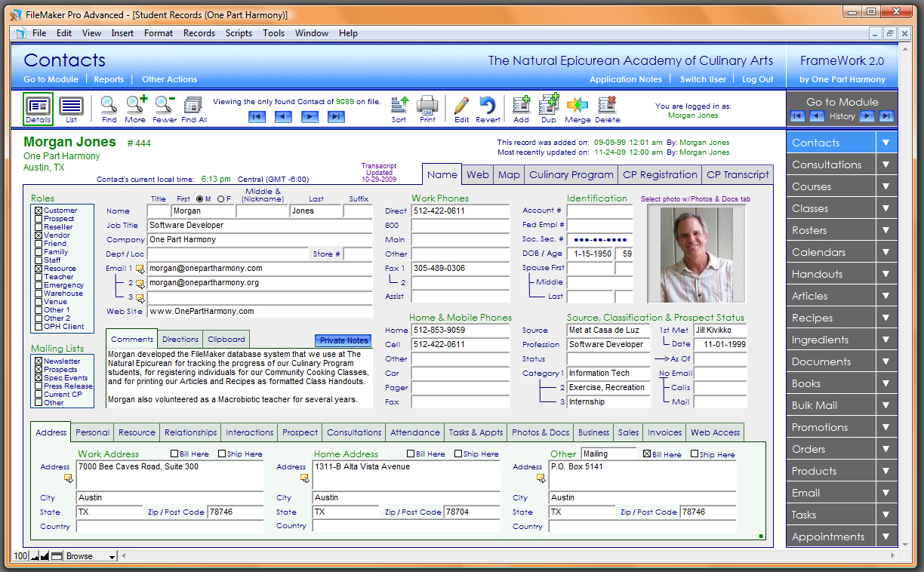Open the Scripts menu
The image size is (924, 572).
pyautogui.click(x=239, y=33)
